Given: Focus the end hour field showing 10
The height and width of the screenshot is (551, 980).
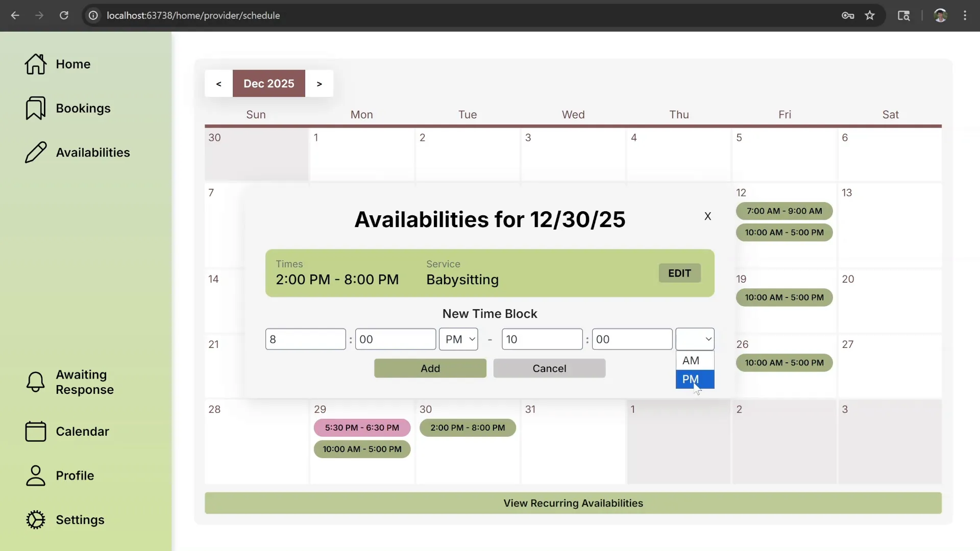Looking at the screenshot, I should point(542,339).
